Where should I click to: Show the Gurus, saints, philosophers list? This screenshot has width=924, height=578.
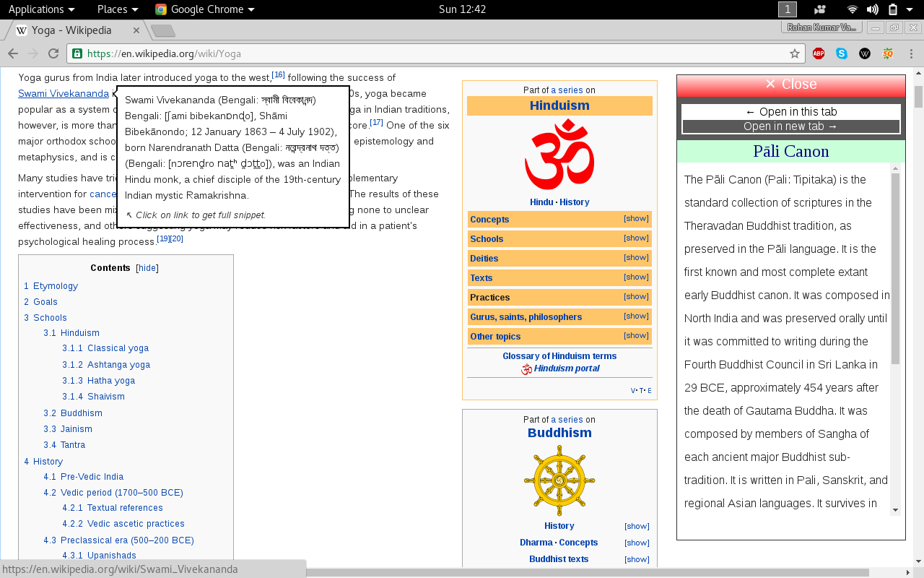635,316
